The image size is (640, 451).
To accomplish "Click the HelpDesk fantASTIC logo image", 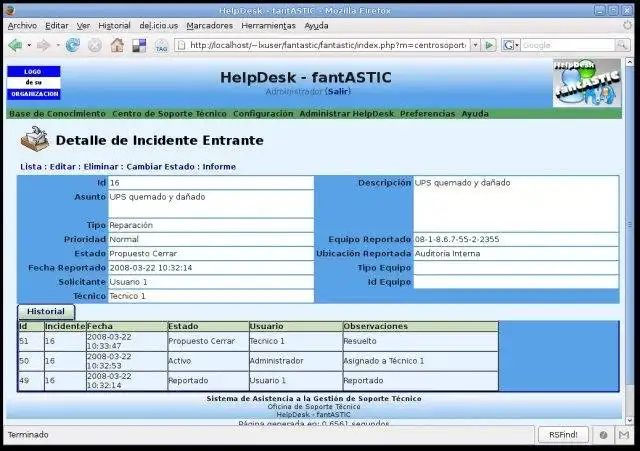I will pos(587,83).
